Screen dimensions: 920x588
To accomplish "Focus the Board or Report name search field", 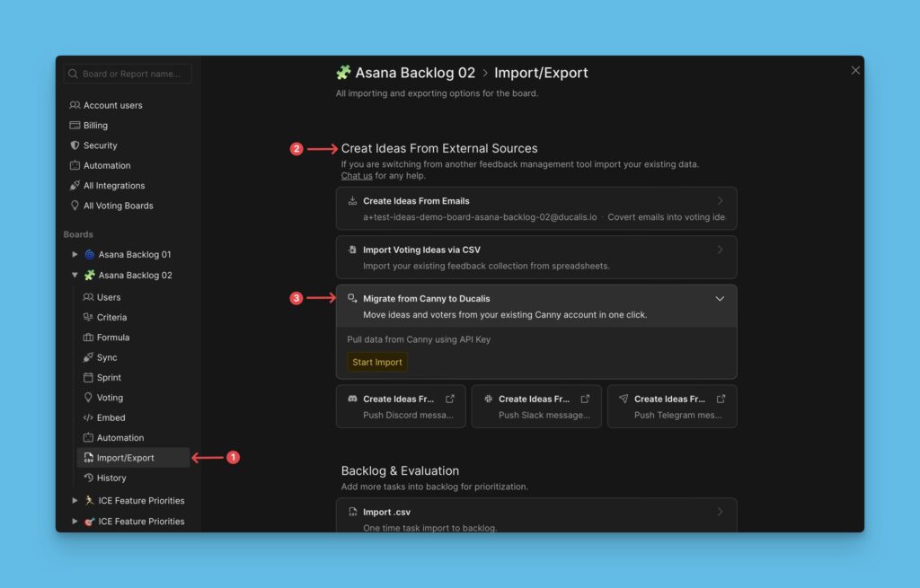I will point(135,74).
